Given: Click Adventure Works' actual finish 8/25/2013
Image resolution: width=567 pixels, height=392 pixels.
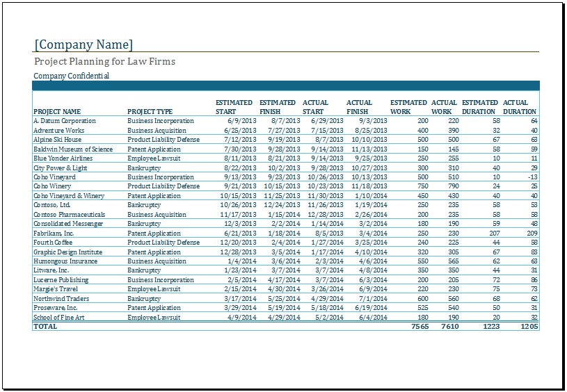Looking at the screenshot, I should point(371,131).
